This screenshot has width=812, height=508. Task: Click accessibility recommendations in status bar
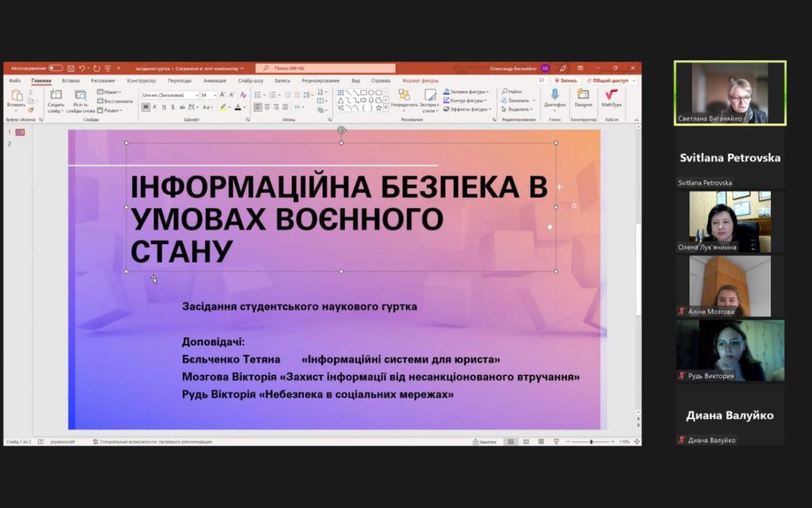[152, 442]
